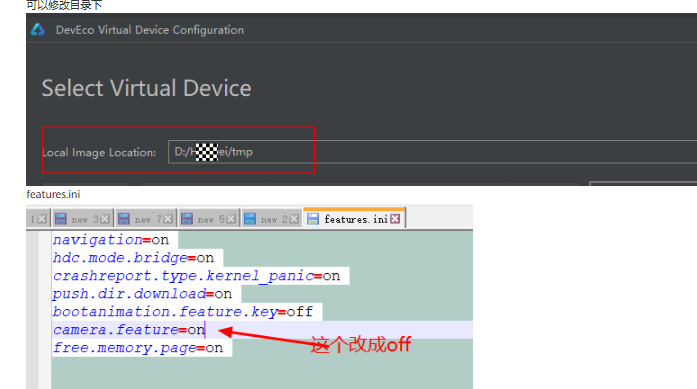
Task: Click the Local Image Location path field
Action: click(x=432, y=152)
